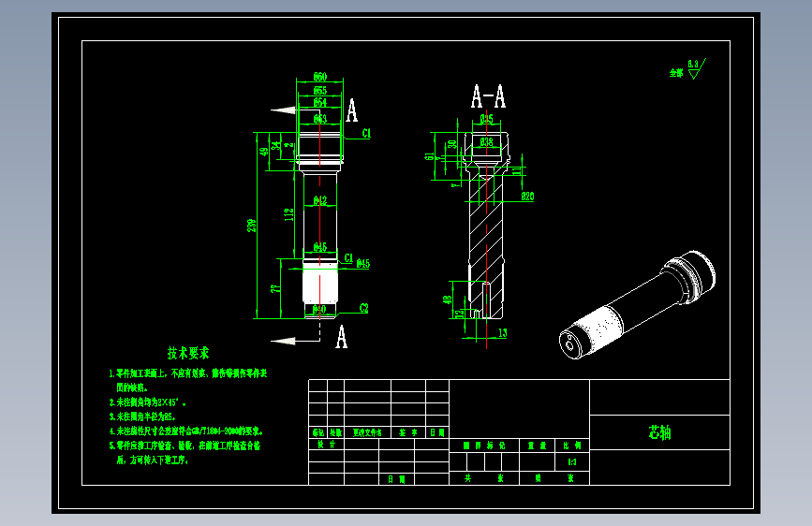The width and height of the screenshot is (812, 526).
Task: Select the Ø60 diameter dimension
Action: [x=320, y=77]
